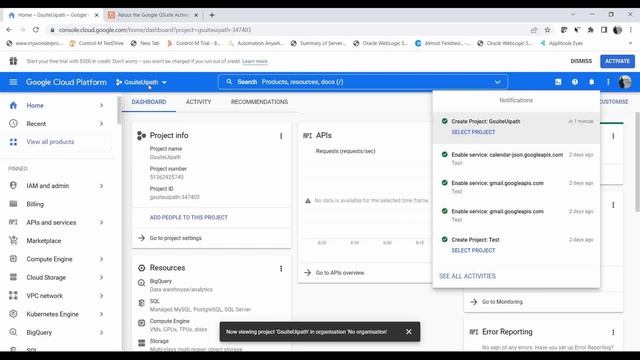Expand the Cloud Storage submenu
The width and height of the screenshot is (640, 360).
tap(101, 277)
